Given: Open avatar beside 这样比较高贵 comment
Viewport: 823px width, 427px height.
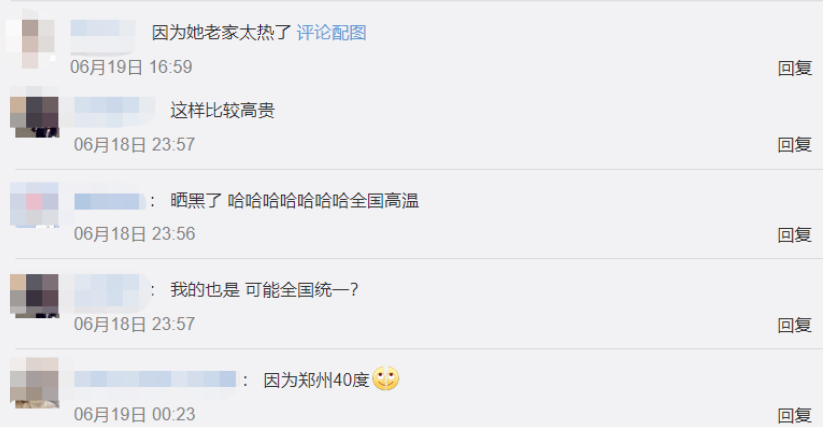Looking at the screenshot, I should point(35,112).
